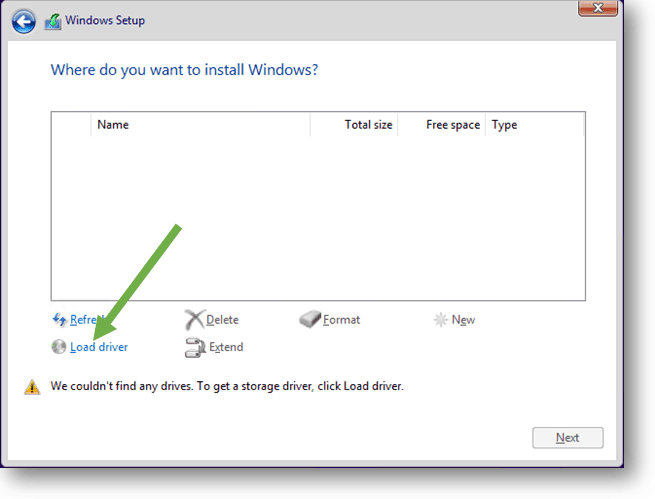Click the Extend link text
The height and width of the screenshot is (499, 655).
point(226,347)
